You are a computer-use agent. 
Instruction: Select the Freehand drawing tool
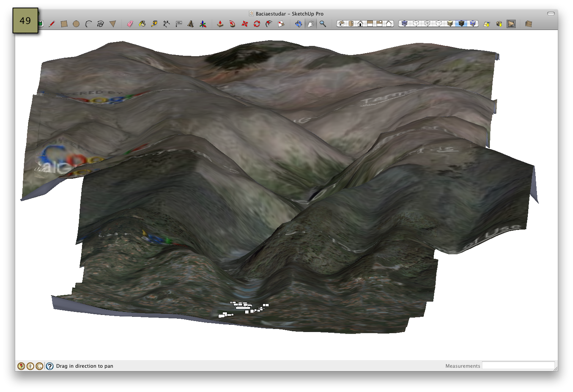click(100, 24)
